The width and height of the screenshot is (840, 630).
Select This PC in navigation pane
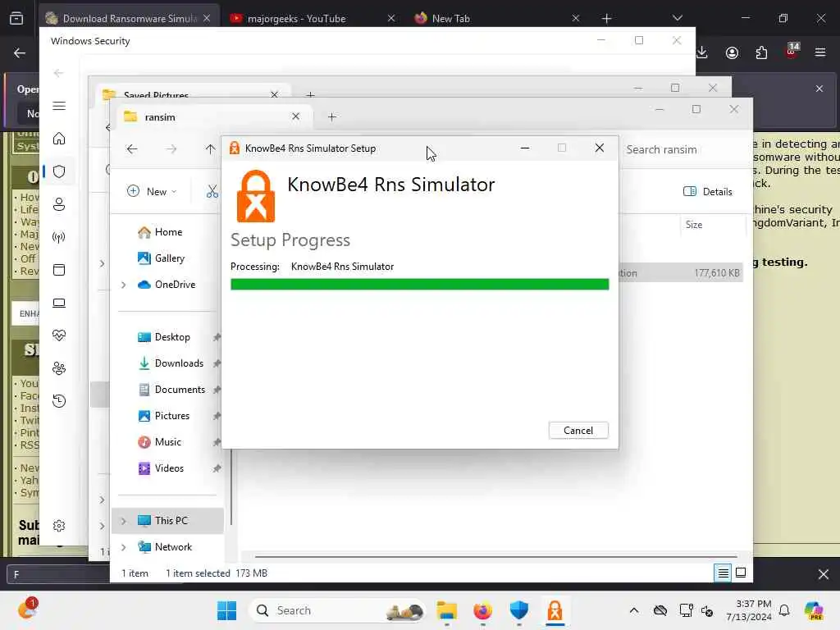pyautogui.click(x=162, y=521)
